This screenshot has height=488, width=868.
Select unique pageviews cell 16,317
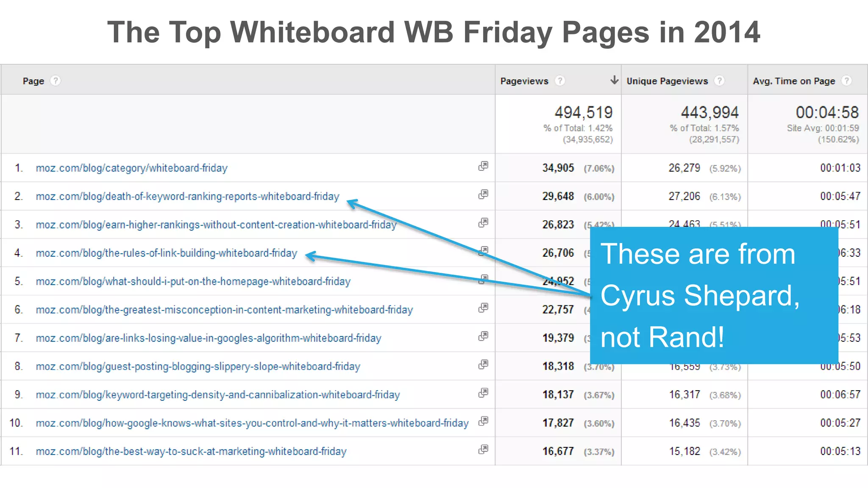click(684, 395)
